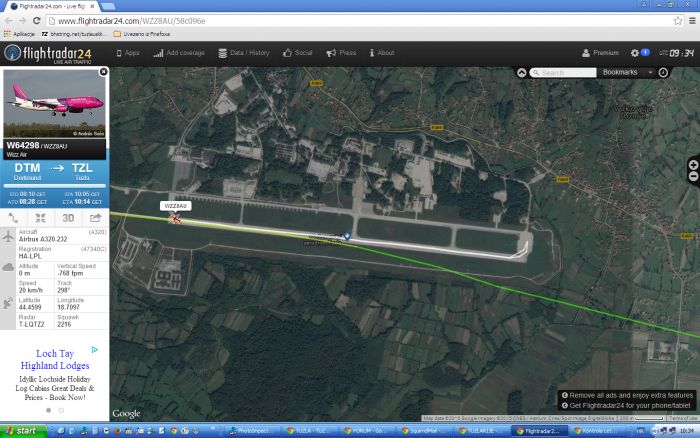
Task: Open the Social menu
Action: point(297,53)
